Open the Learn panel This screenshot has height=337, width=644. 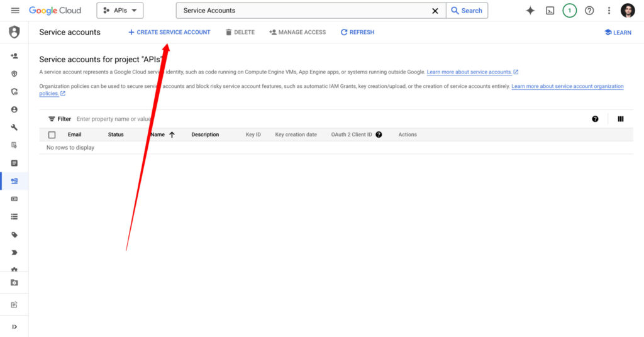[618, 32]
